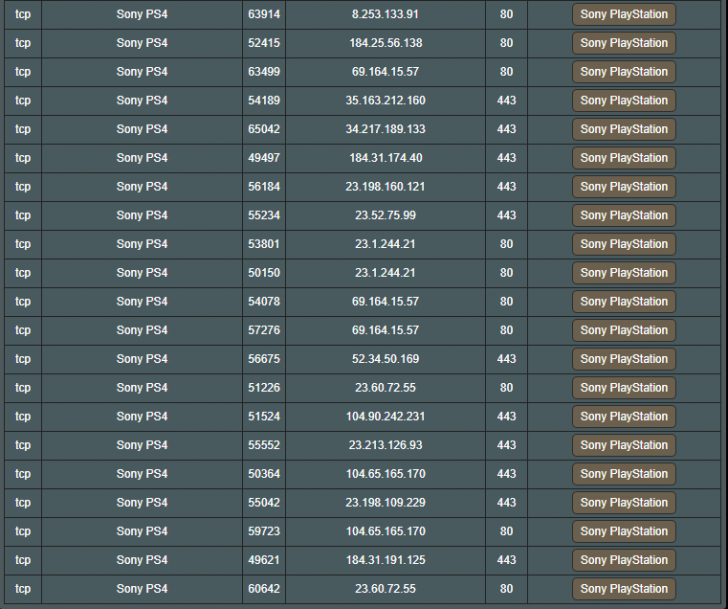Click Sony PlayStation button in port 60642 row
The height and width of the screenshot is (609, 728).
pos(624,590)
